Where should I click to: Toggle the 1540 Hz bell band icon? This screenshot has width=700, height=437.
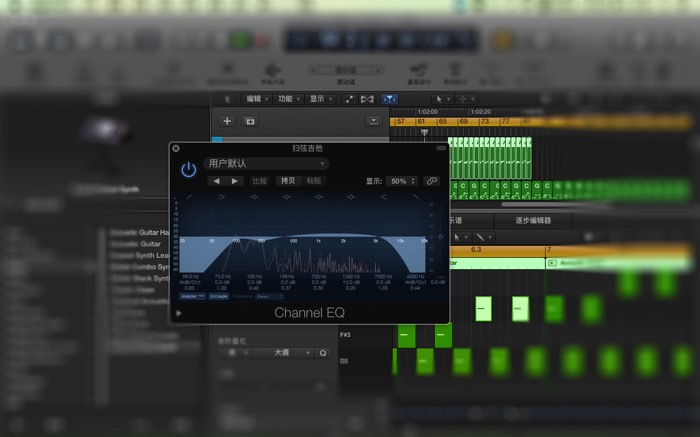pyautogui.click(x=351, y=197)
